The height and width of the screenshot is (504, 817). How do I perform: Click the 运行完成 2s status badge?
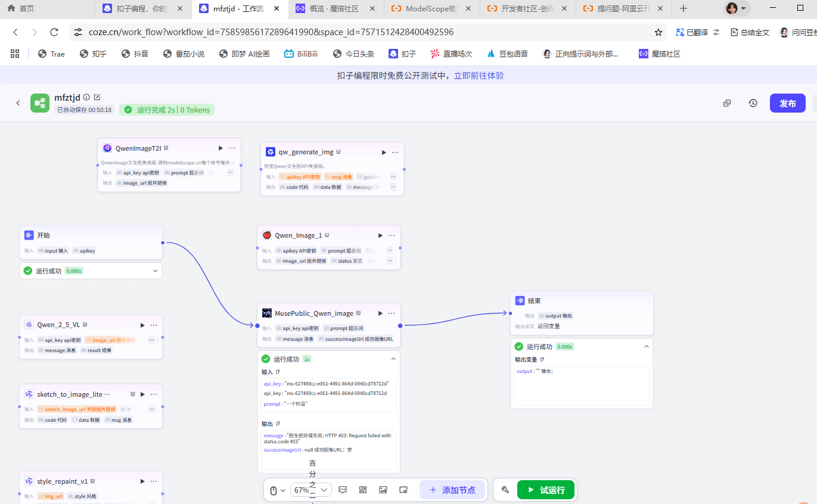(167, 110)
